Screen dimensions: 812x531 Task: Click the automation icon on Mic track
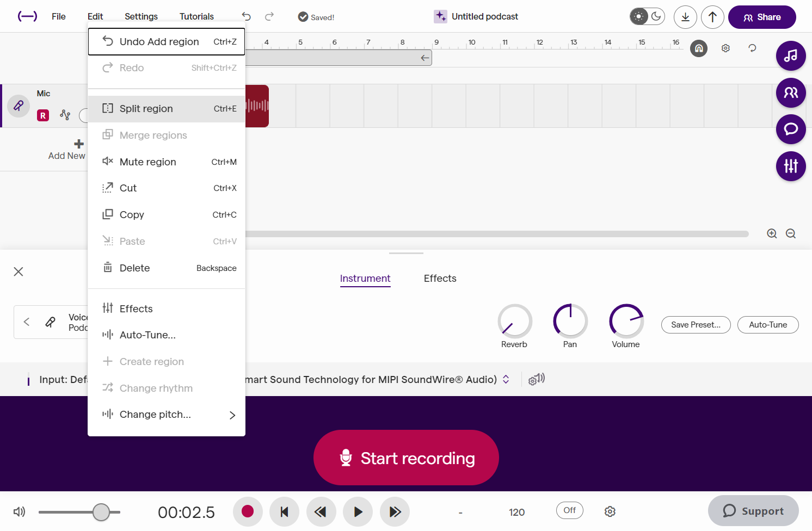point(65,115)
